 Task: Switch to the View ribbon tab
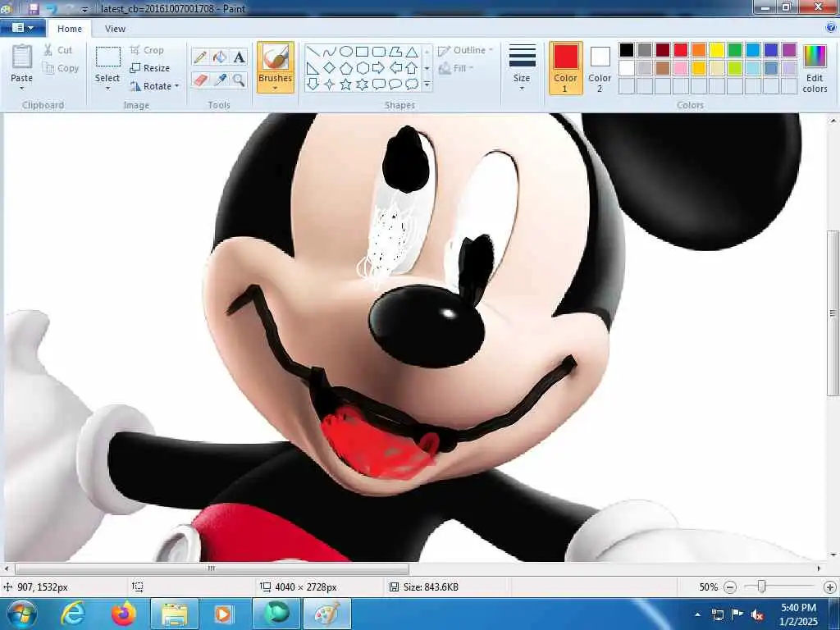coord(115,29)
